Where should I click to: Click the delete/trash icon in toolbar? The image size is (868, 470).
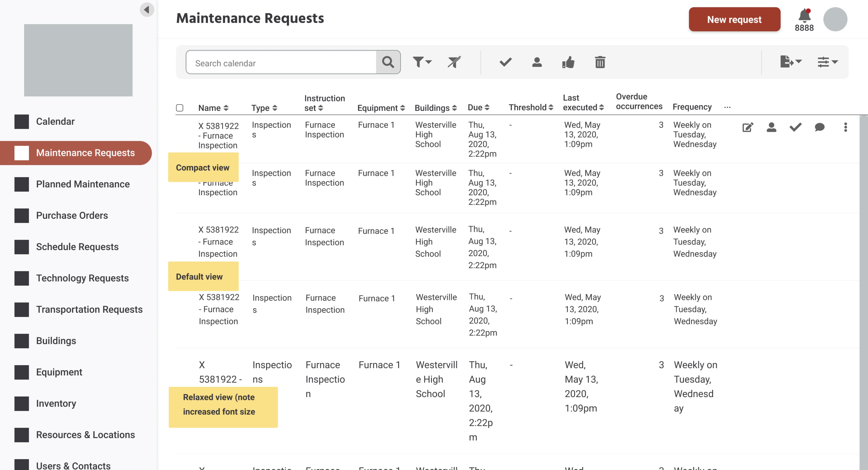(x=600, y=62)
